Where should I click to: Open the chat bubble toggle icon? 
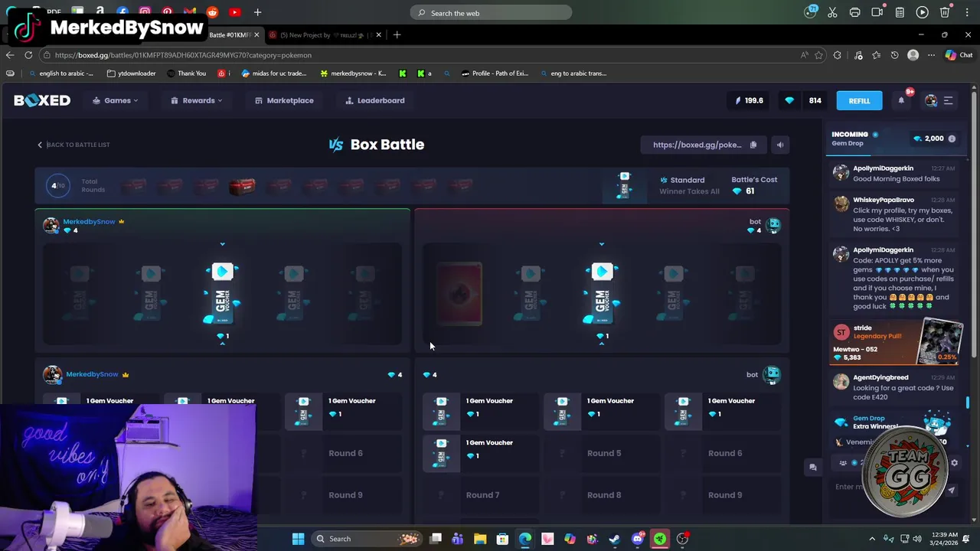[813, 467]
